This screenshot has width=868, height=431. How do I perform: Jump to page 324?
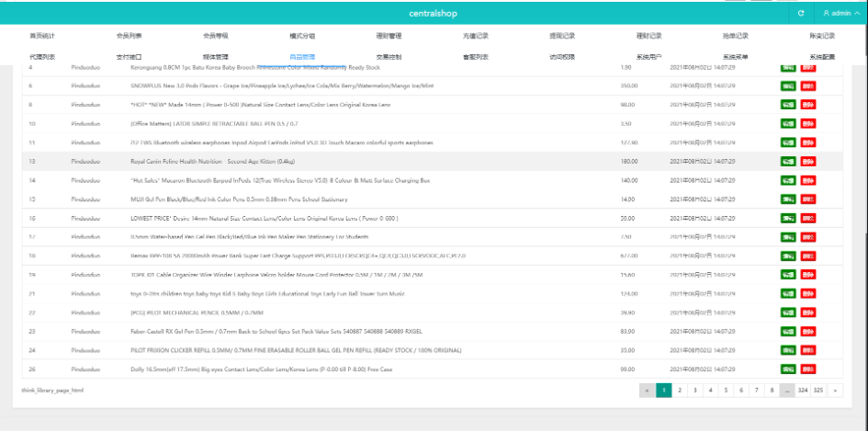[x=803, y=391]
